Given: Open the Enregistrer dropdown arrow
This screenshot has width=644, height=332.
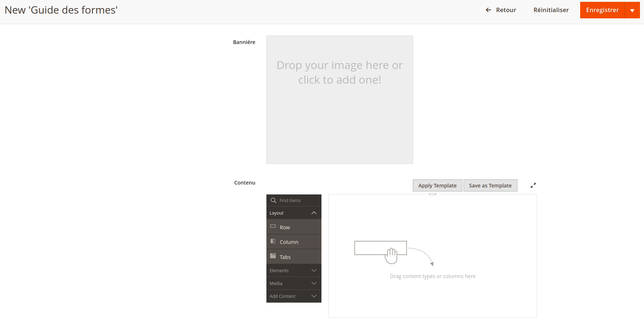Looking at the screenshot, I should (x=632, y=10).
